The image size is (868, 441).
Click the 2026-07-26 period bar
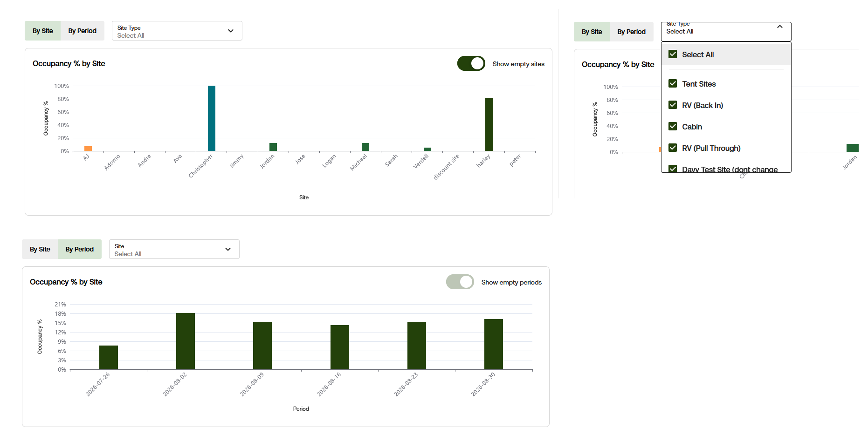(109, 358)
